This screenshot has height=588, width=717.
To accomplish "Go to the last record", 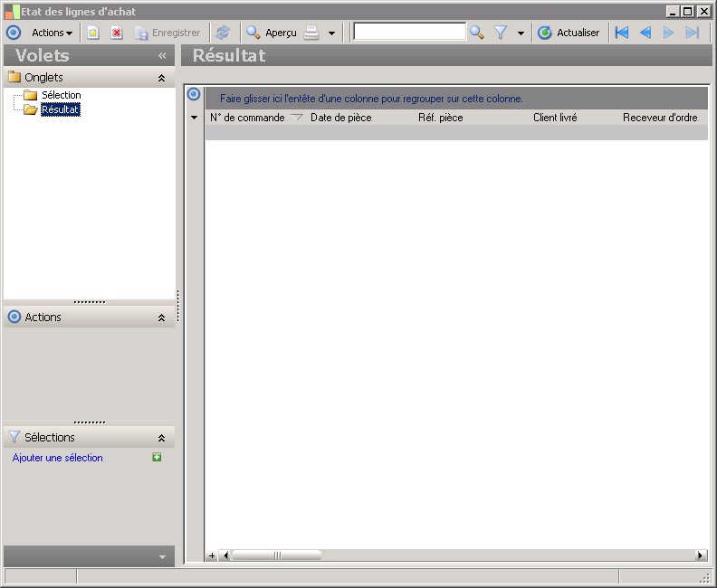I will pos(693,33).
